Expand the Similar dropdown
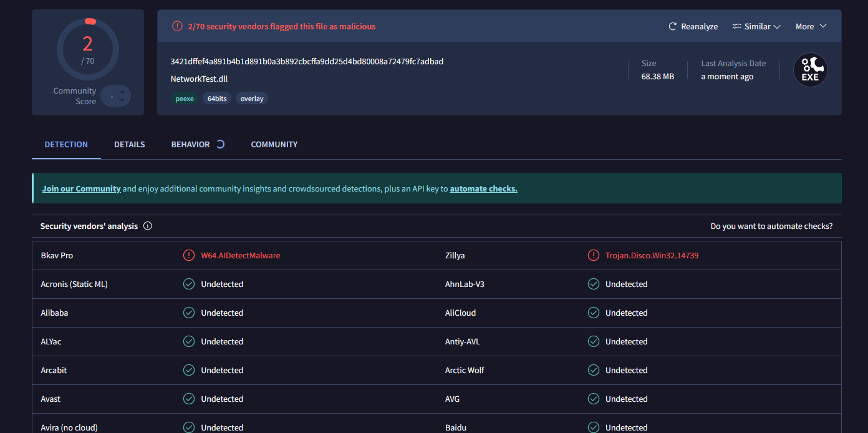This screenshot has height=433, width=868. [756, 27]
